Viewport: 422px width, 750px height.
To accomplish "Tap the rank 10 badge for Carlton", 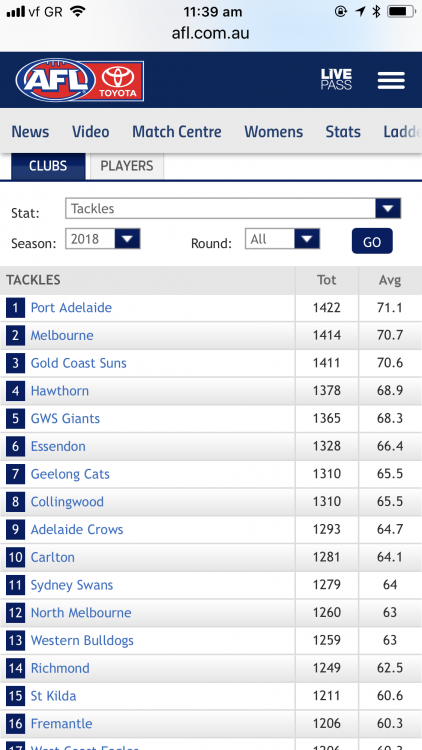I will point(15,557).
